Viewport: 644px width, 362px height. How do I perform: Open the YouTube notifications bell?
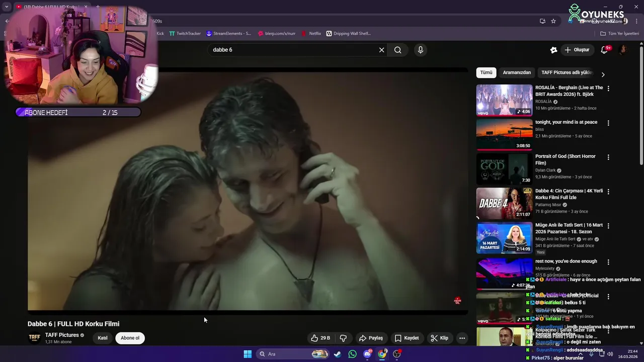pyautogui.click(x=605, y=50)
